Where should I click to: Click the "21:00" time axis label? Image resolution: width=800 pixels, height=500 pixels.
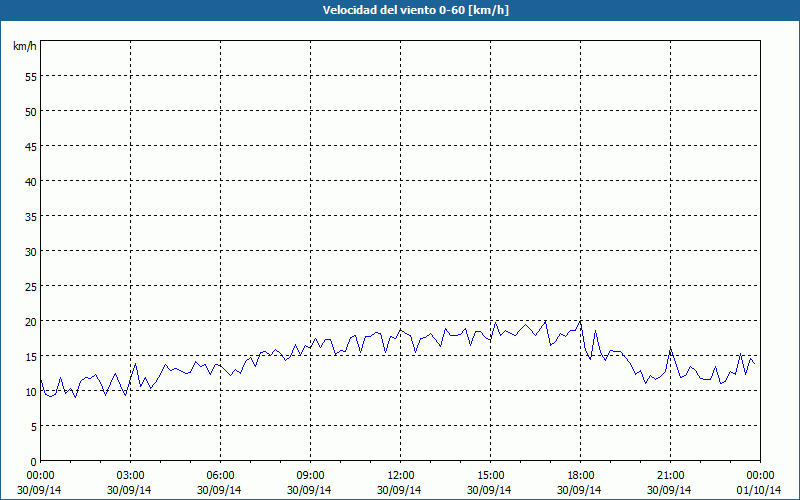[670, 476]
